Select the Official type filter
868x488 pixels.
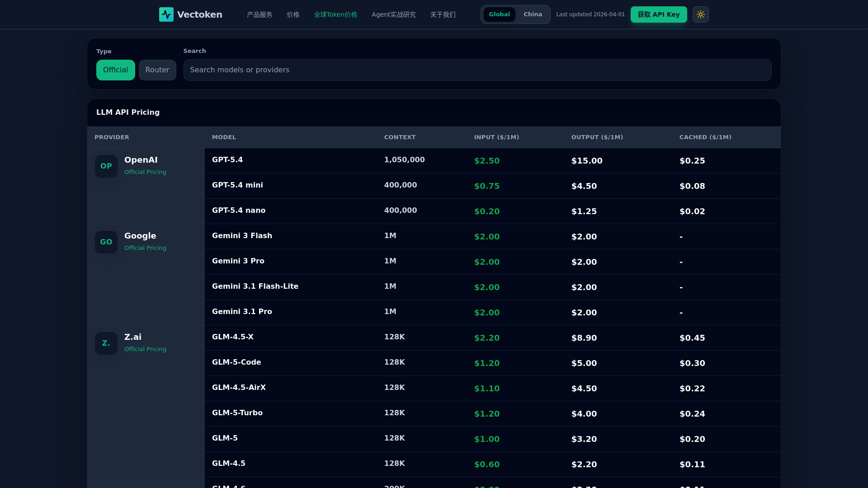pos(116,70)
